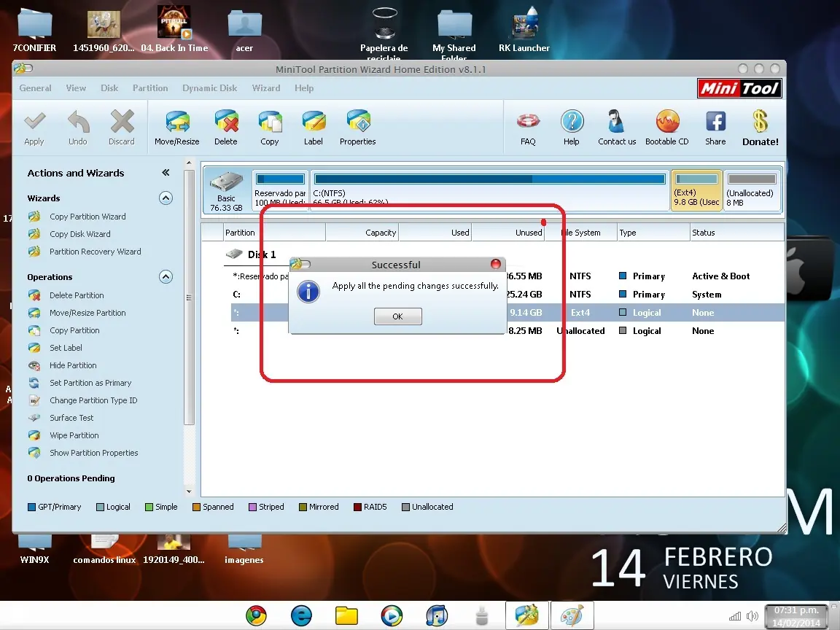Open Internet Explorer from the taskbar
Viewport: 840px width, 630px height.
point(302,615)
